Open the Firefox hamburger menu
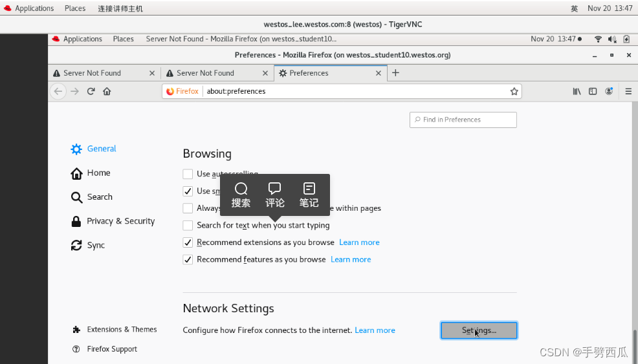 [628, 91]
